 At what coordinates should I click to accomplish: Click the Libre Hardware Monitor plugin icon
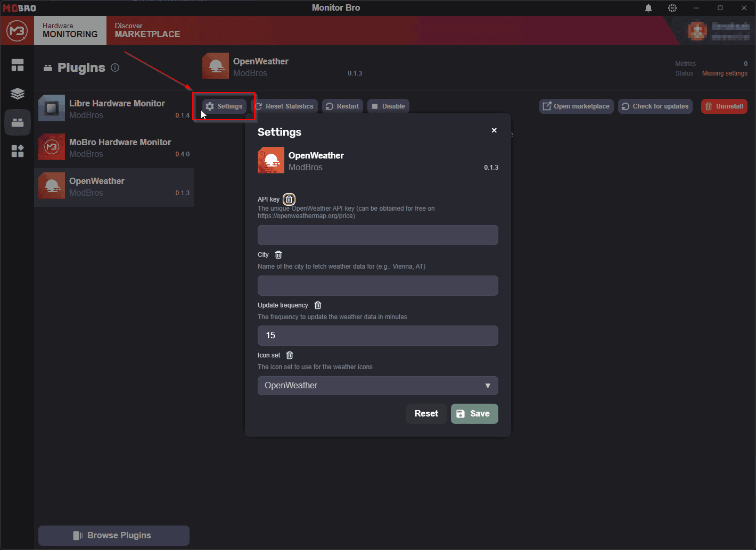pyautogui.click(x=52, y=108)
